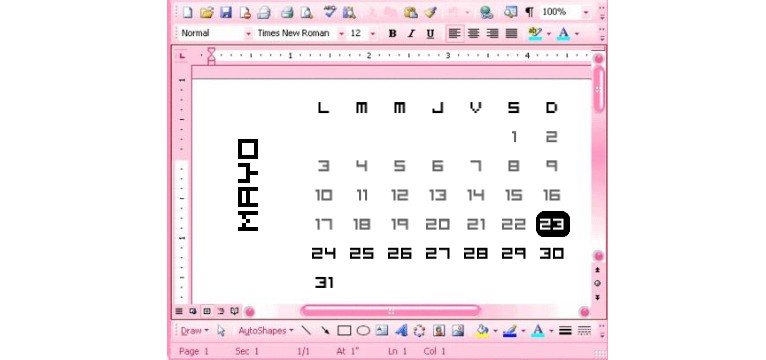Activate the Format Painter brush
The height and width of the screenshot is (360, 766).
point(430,12)
